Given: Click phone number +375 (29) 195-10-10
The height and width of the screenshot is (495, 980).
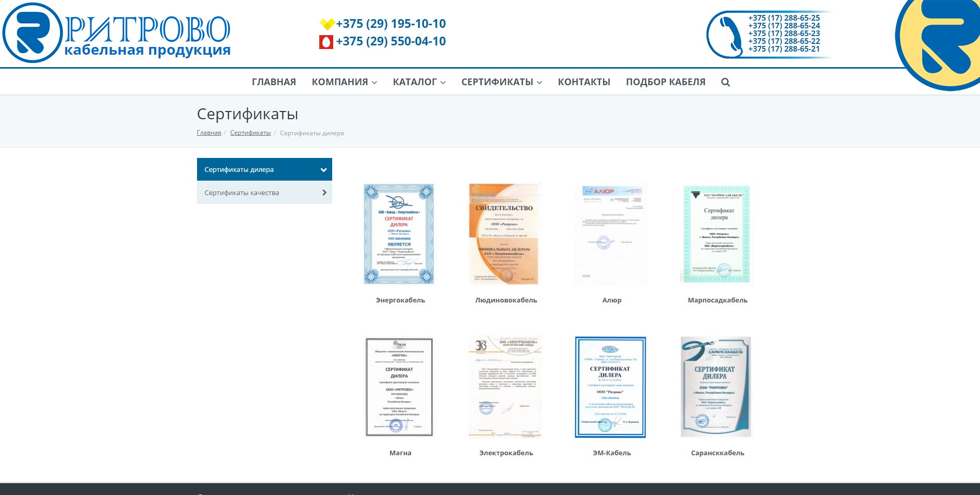Looking at the screenshot, I should click(391, 24).
